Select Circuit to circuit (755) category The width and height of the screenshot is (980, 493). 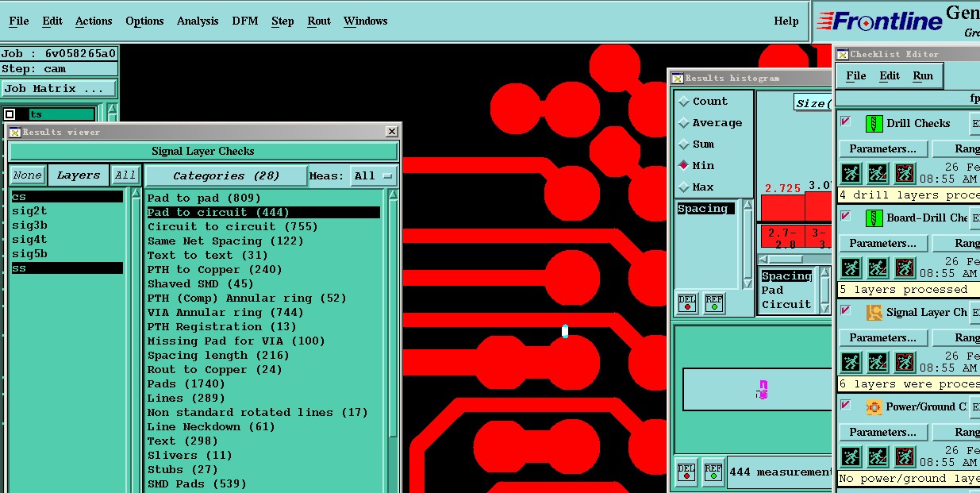(x=233, y=227)
